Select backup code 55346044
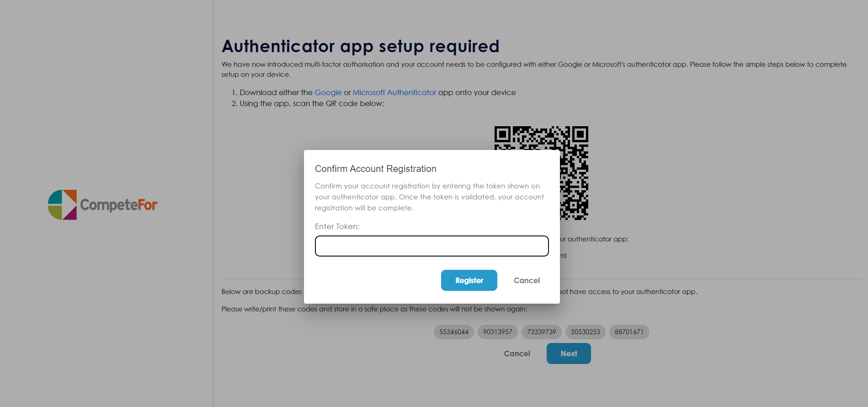The width and height of the screenshot is (868, 407). 454,332
